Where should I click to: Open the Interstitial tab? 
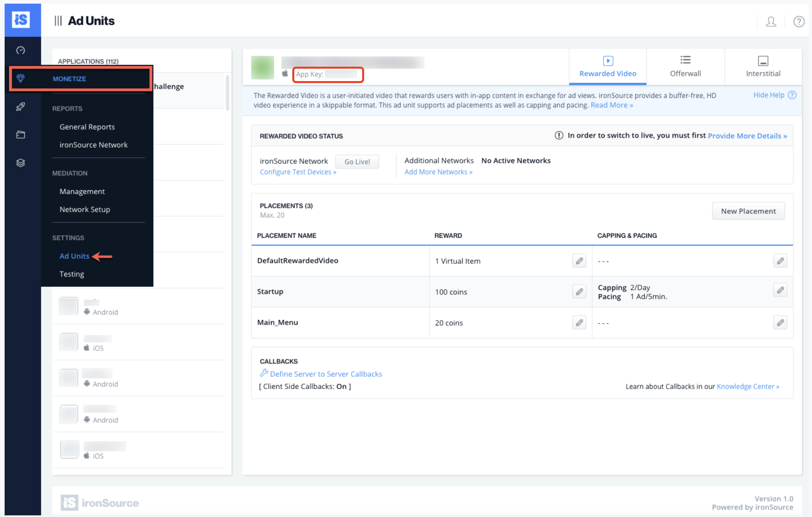763,67
